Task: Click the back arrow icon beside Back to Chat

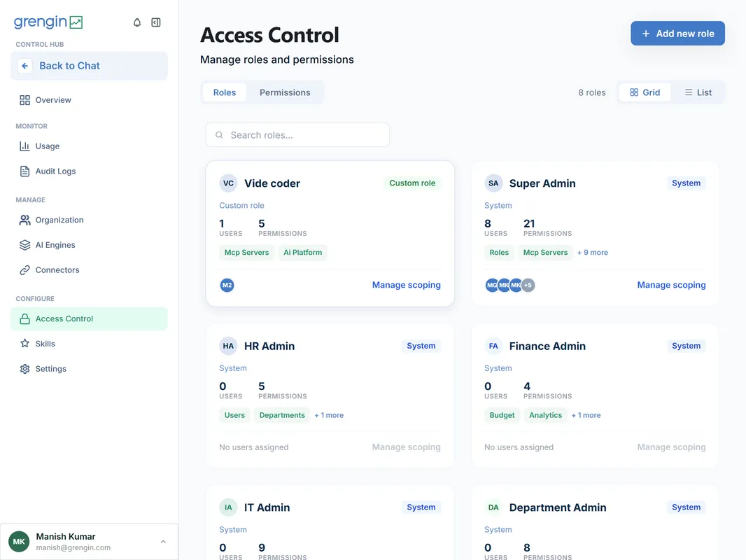Action: pyautogui.click(x=24, y=66)
